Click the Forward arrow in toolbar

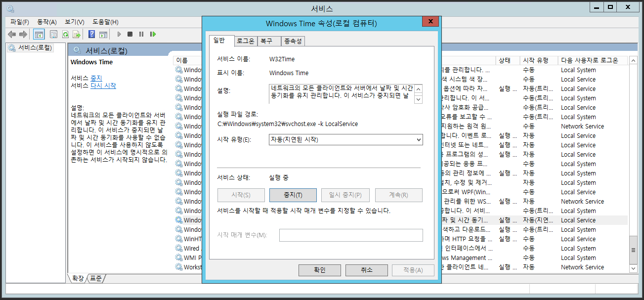[23, 34]
